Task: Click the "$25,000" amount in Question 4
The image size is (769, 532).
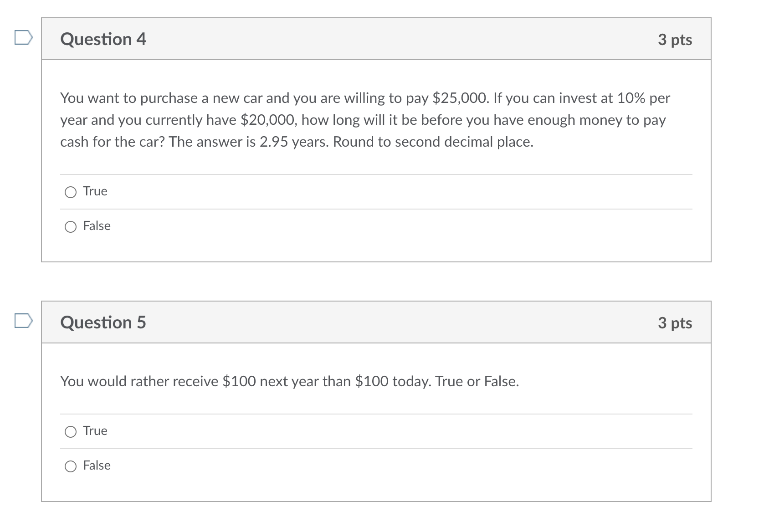Action: 460,98
